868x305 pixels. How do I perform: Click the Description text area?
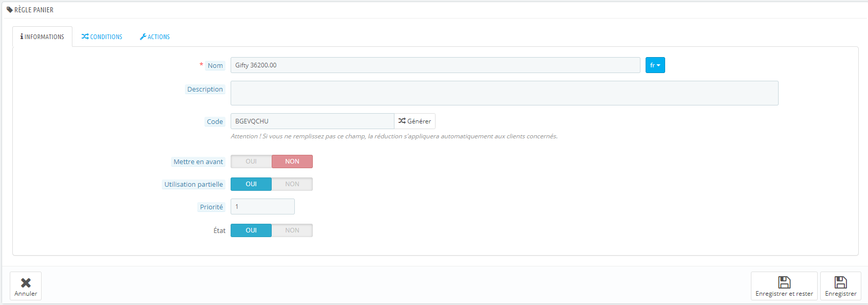(504, 93)
